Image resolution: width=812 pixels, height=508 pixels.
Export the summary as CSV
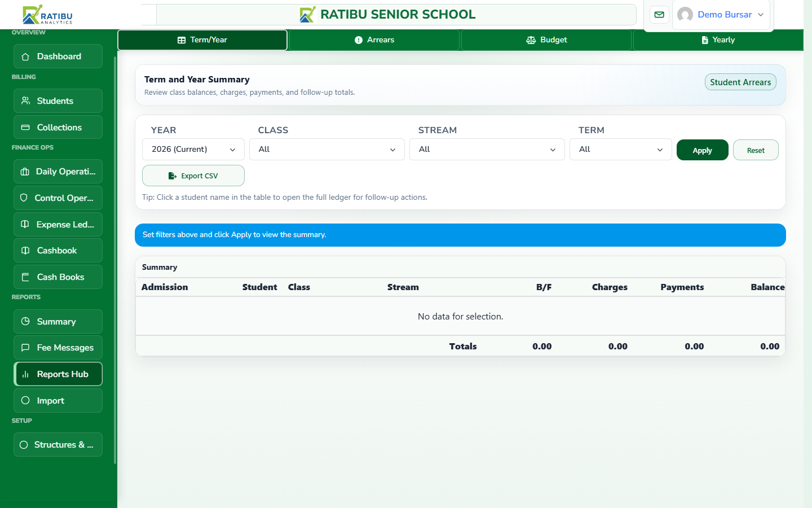[x=193, y=176]
